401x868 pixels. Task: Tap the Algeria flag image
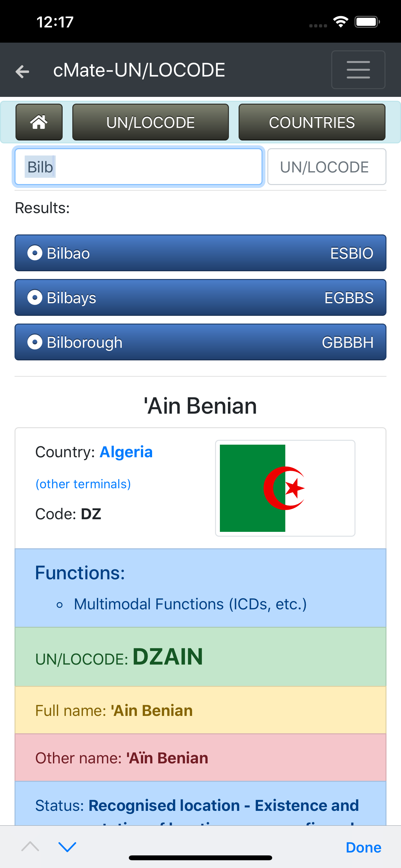(x=285, y=488)
